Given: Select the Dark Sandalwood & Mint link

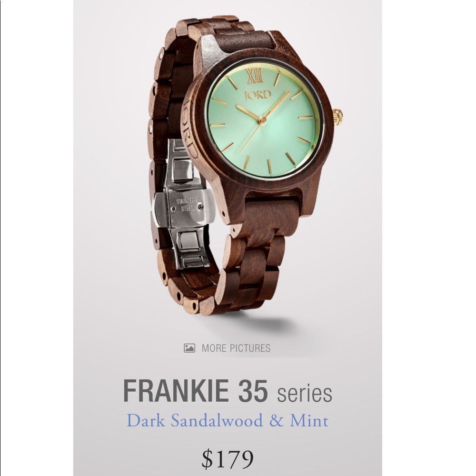Looking at the screenshot, I should [228, 421].
